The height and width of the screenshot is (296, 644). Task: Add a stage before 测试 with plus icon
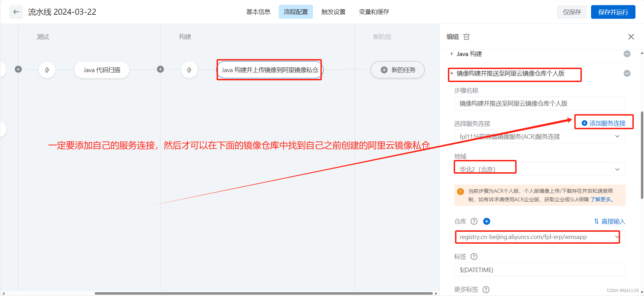click(18, 69)
